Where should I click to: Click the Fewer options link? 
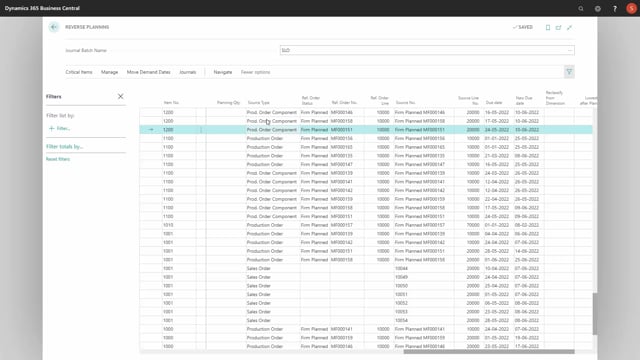coord(256,72)
